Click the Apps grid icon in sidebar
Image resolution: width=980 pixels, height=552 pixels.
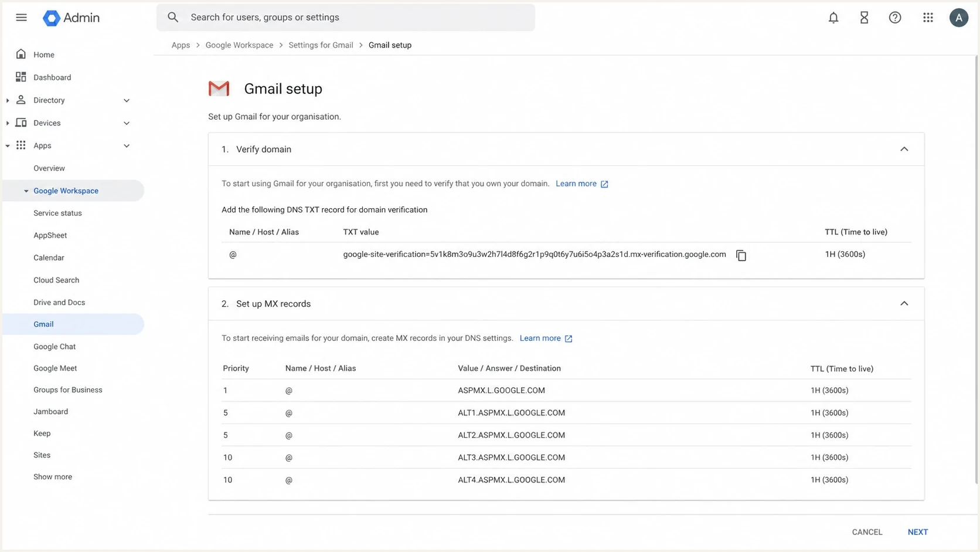click(21, 145)
